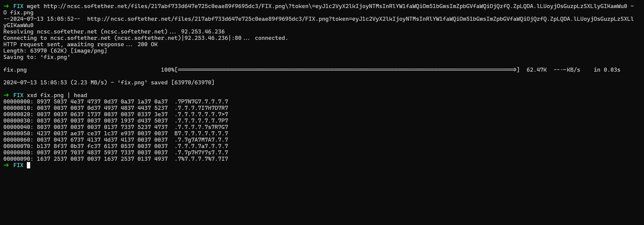
Task: Select ASCII column text ".7P7N7G7.7.7.7.7"
Action: pos(201,101)
